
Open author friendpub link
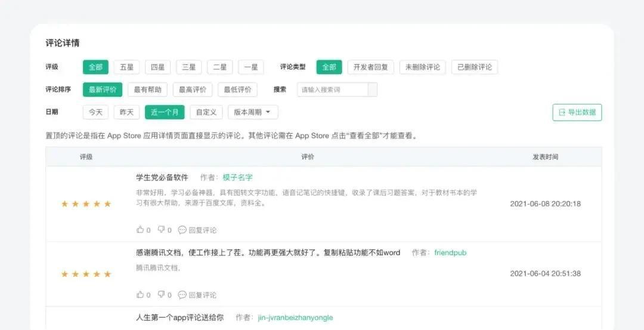point(450,253)
